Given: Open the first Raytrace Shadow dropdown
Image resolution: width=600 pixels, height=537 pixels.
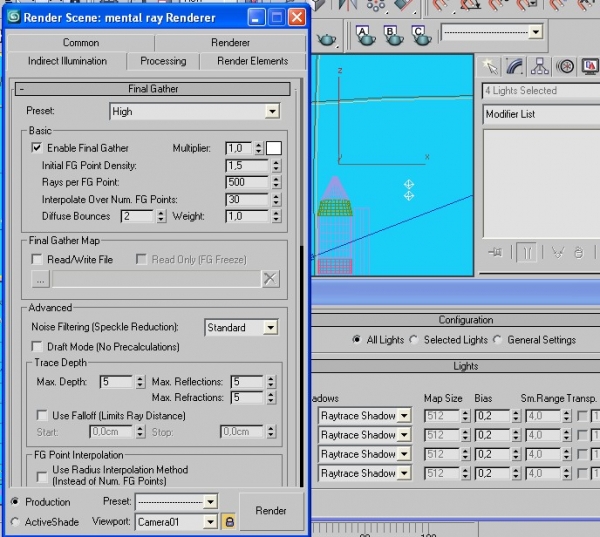Looking at the screenshot, I should [404, 416].
